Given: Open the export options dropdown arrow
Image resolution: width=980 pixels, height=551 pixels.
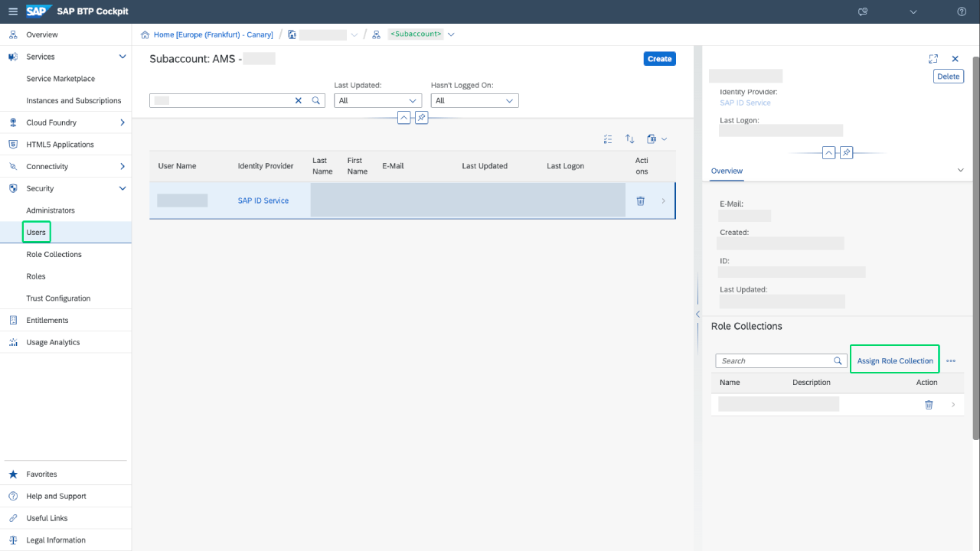Looking at the screenshot, I should (664, 139).
